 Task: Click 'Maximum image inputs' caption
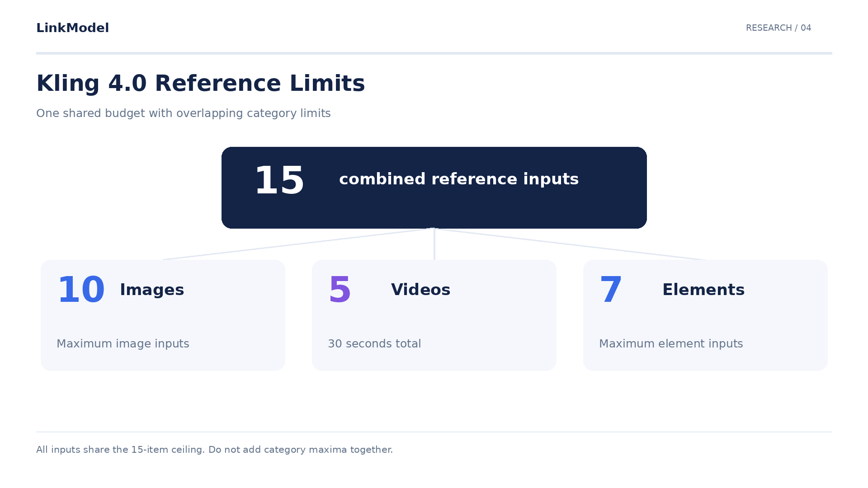point(123,344)
